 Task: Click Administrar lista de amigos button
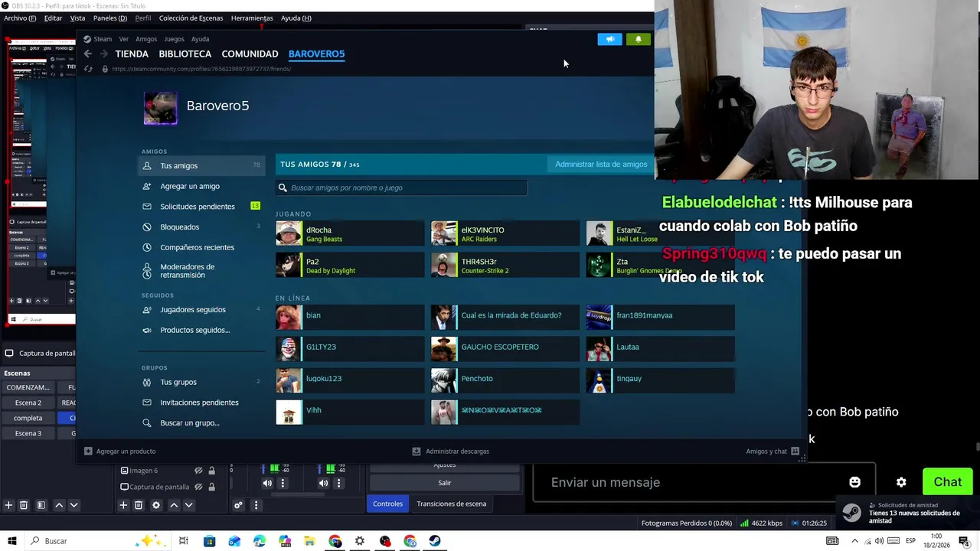601,164
